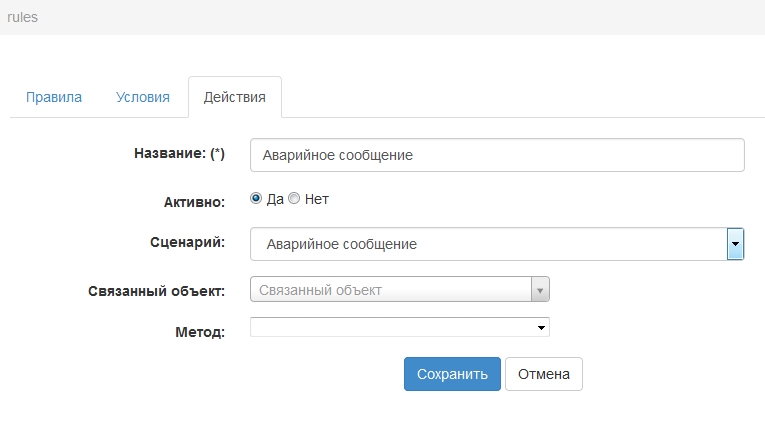Expand the Метод dropdown
This screenshot has height=433, width=765.
399,327
